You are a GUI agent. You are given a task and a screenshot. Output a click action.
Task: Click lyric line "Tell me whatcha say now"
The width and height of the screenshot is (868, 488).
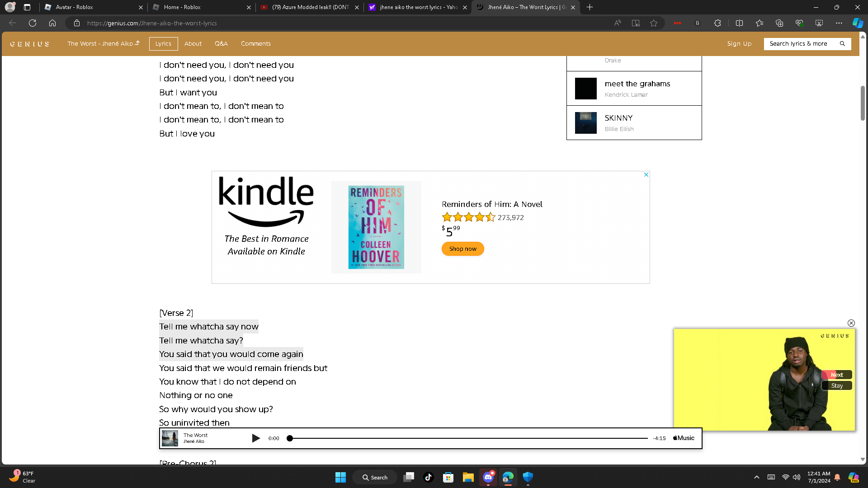[209, 327]
